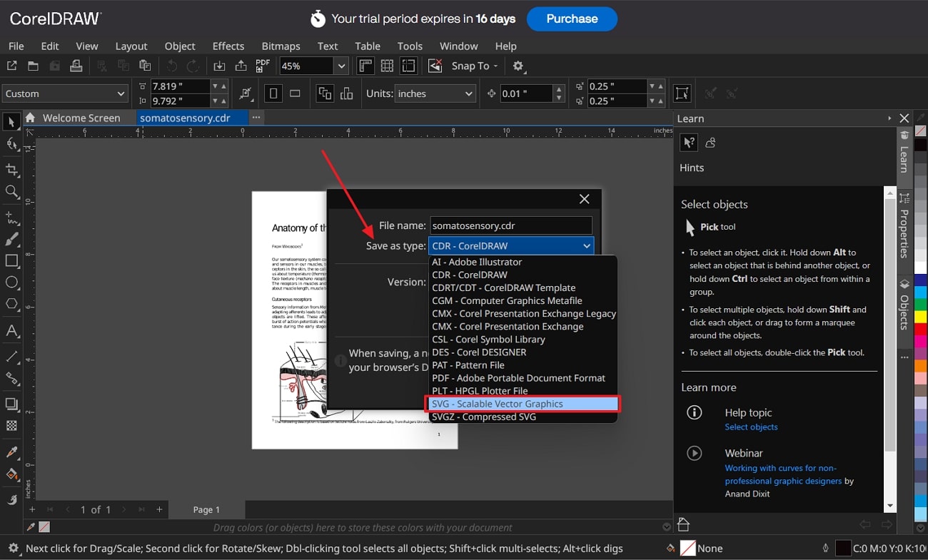Image resolution: width=928 pixels, height=560 pixels.
Task: Select the Rectangle tool
Action: click(11, 261)
